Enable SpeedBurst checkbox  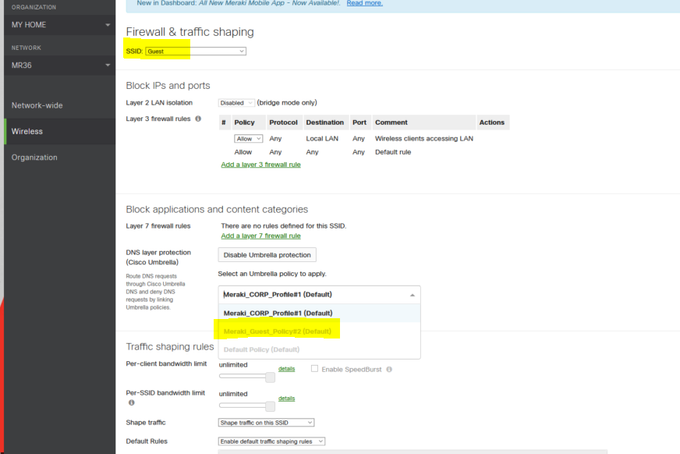pos(314,369)
